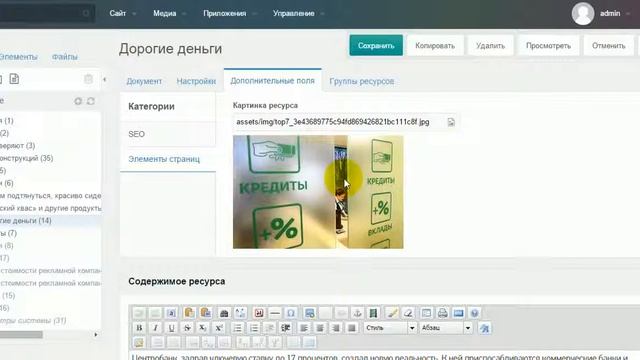This screenshot has width=640, height=360.
Task: Paste as plain text icon
Action: pyautogui.click(x=189, y=313)
